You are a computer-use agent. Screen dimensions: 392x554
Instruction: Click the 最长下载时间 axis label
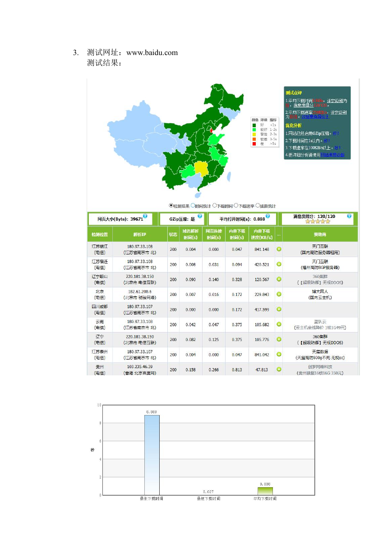pos(152,499)
